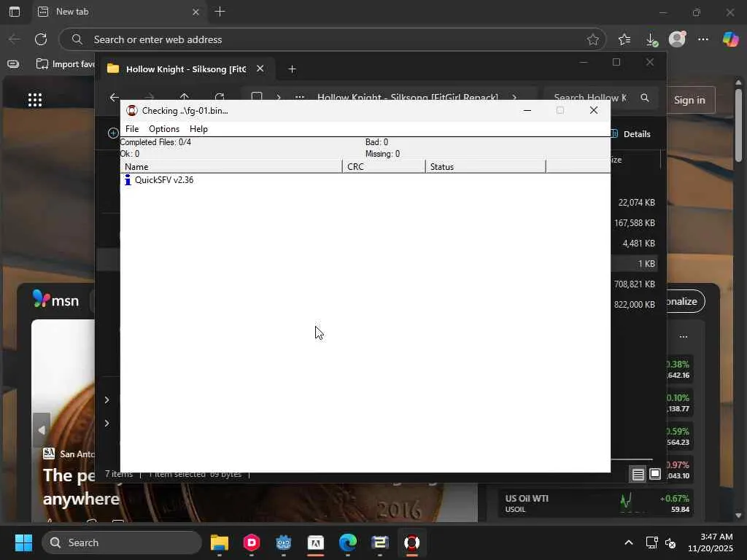The height and width of the screenshot is (560, 747).
Task: Select the 167,588 KB file row in Explorer
Action: coord(635,223)
